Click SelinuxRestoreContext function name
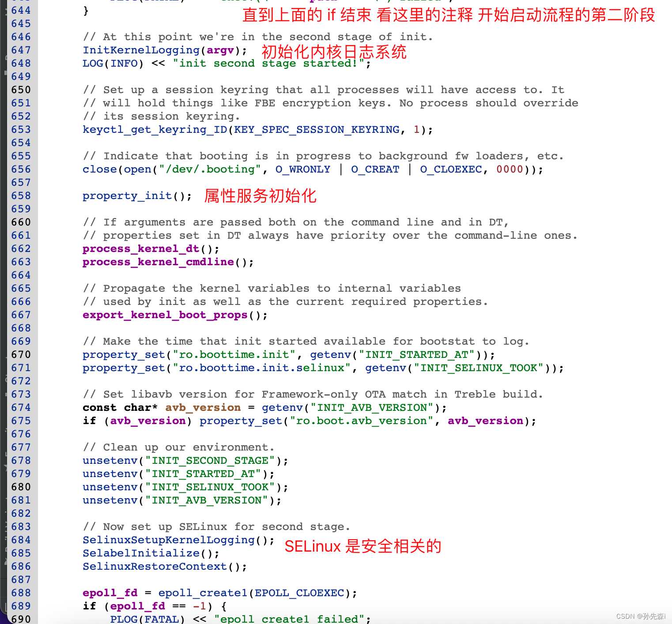 [x=155, y=567]
